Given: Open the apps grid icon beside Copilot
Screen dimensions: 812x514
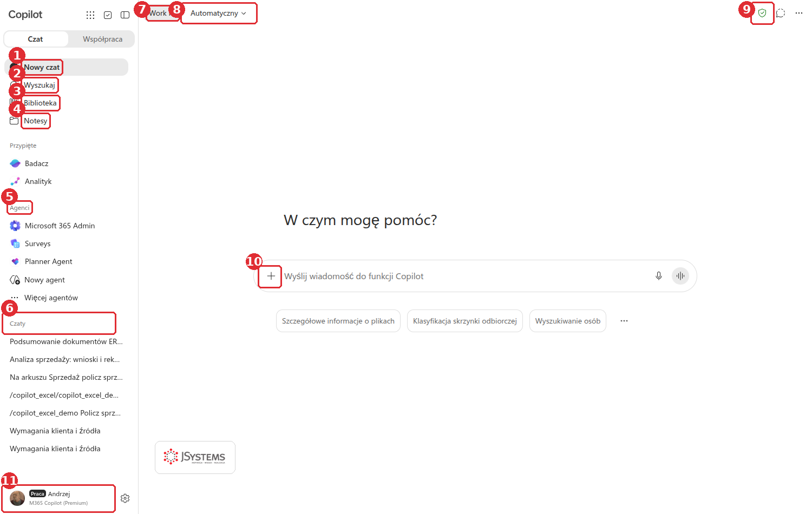Looking at the screenshot, I should (x=90, y=15).
